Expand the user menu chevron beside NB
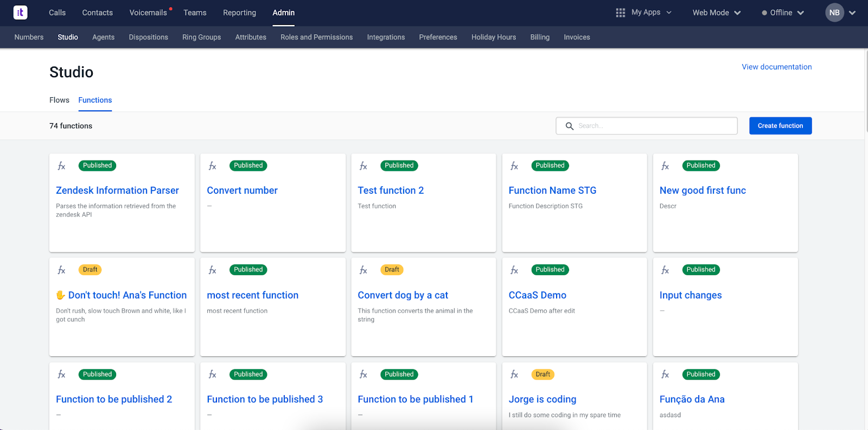The width and height of the screenshot is (868, 430). [852, 13]
